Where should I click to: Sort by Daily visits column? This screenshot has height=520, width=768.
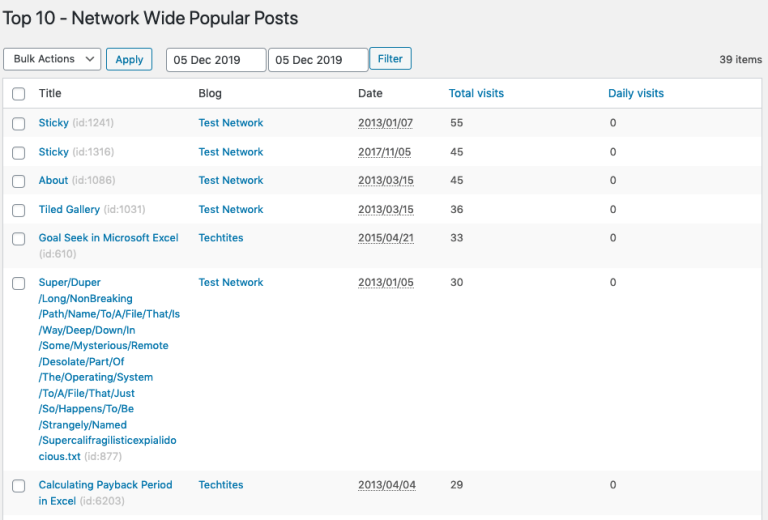[x=636, y=93]
